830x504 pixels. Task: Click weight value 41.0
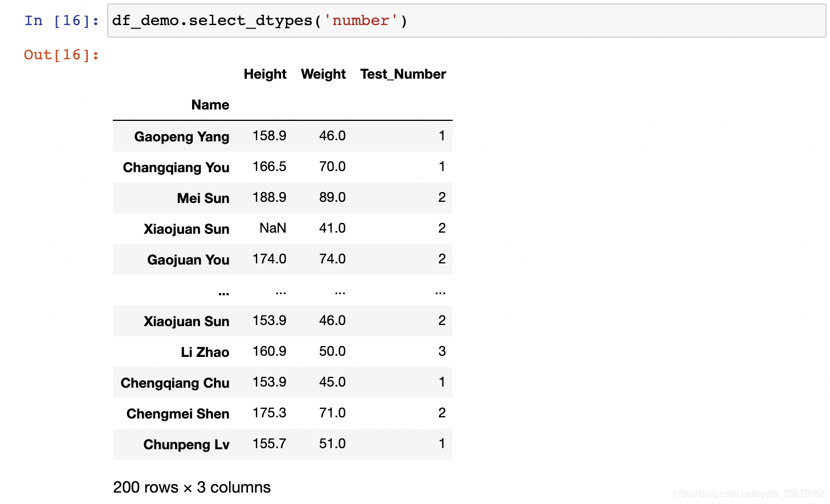[332, 228]
